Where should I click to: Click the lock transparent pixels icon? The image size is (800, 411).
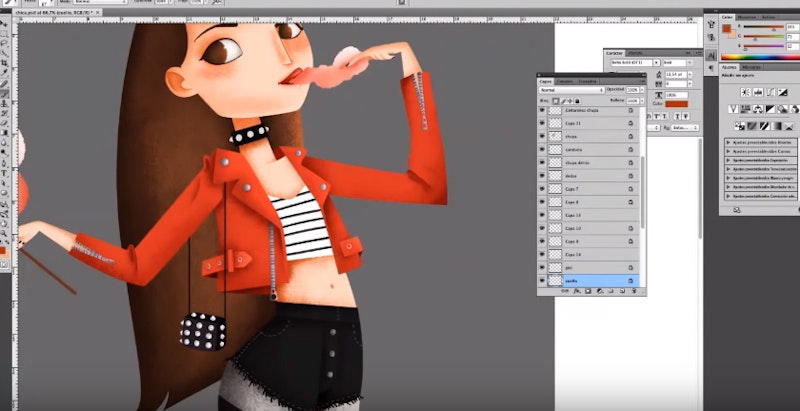[556, 101]
